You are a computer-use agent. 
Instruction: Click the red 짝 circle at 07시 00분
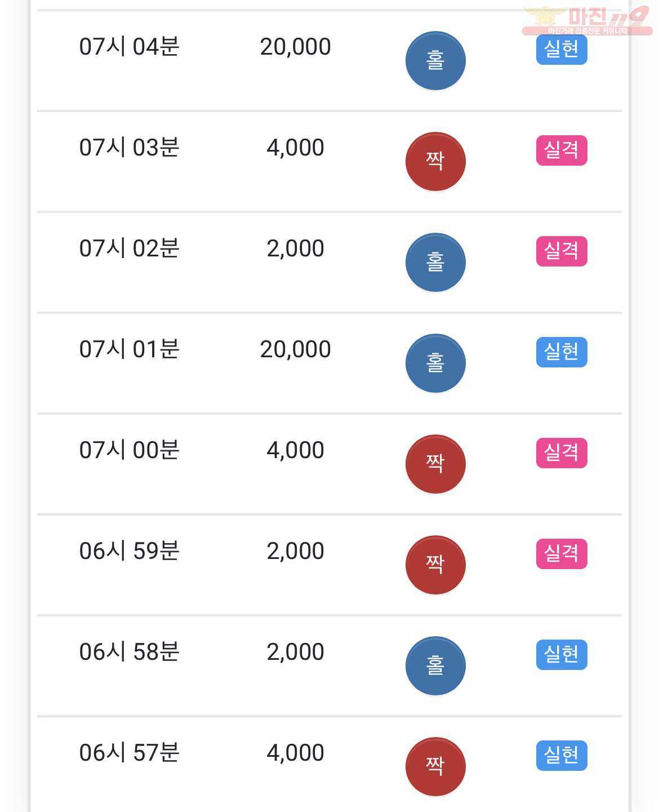[x=435, y=464]
